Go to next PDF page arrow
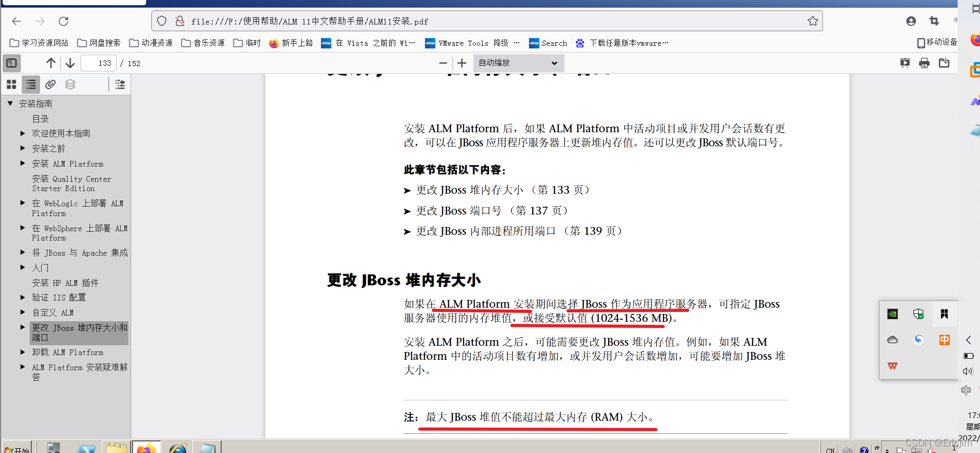980x453 pixels. tap(70, 63)
